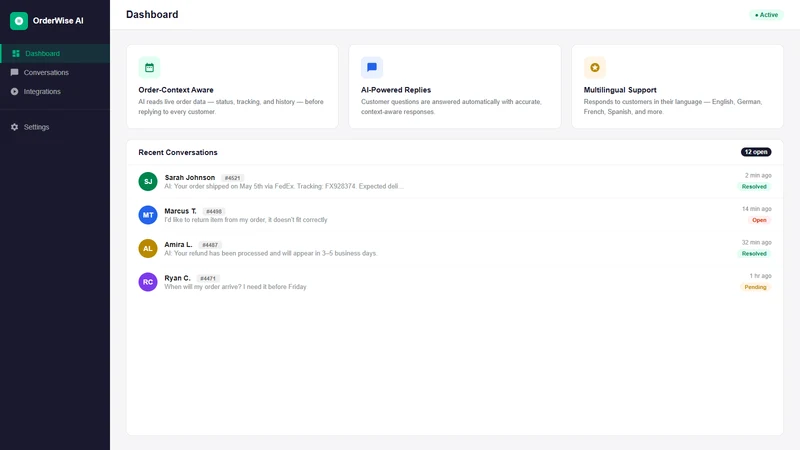Select the Sarah Johnson name
This screenshot has width=800, height=450.
pos(190,178)
